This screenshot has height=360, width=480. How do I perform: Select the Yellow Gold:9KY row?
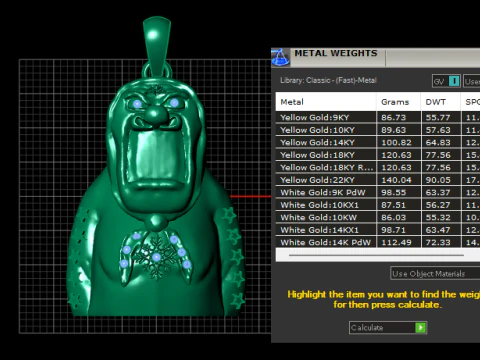(x=378, y=117)
